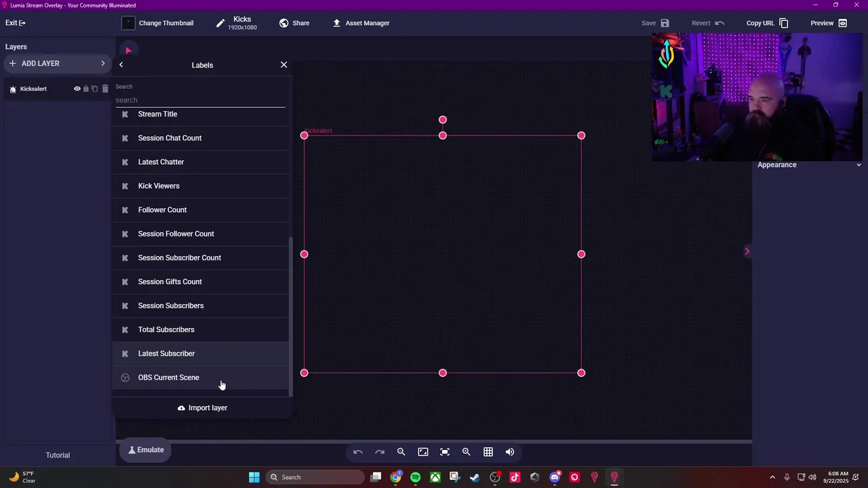Focus the labels search field
The image size is (868, 488).
click(x=200, y=100)
